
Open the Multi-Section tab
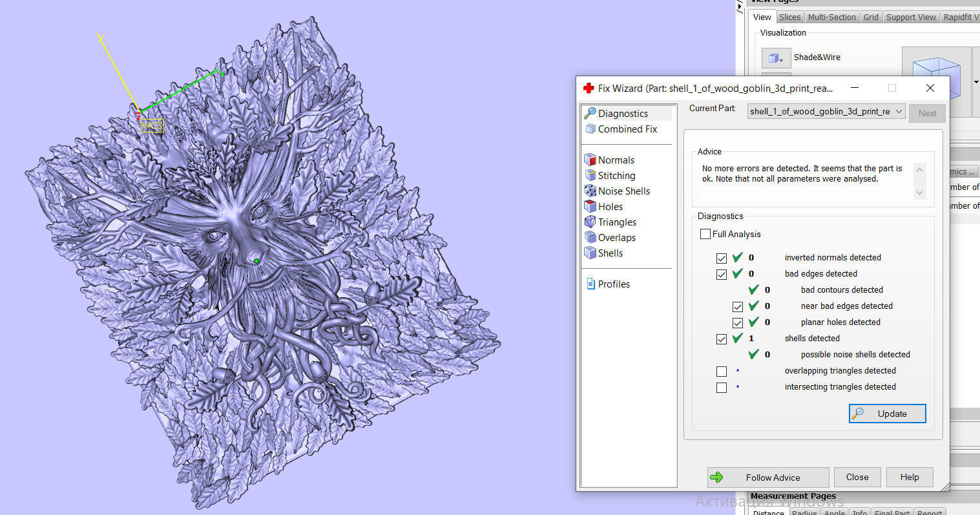click(831, 17)
